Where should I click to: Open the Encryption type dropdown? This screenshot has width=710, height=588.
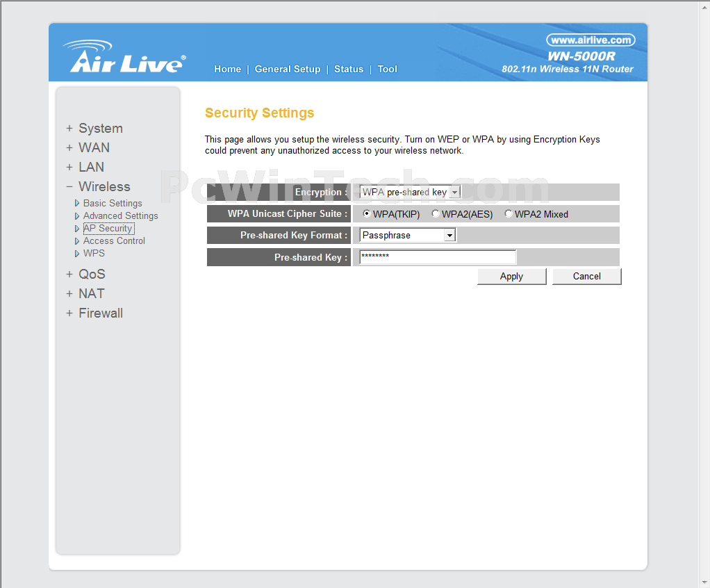(x=411, y=192)
